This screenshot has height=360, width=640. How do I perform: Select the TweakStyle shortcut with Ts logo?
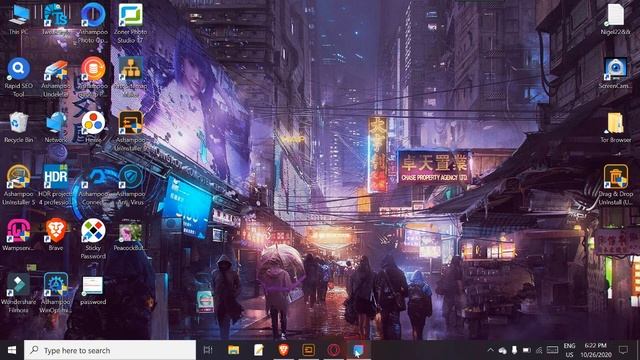(56, 18)
